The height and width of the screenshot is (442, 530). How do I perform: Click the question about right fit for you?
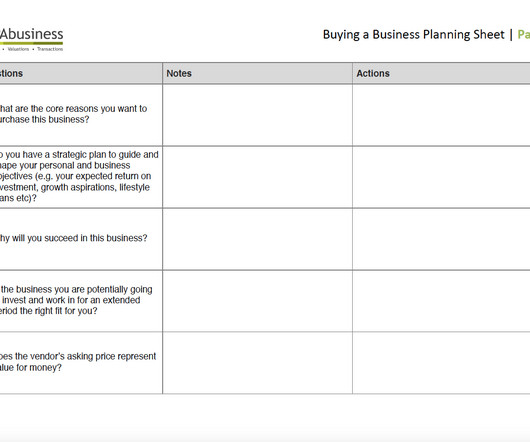pyautogui.click(x=76, y=300)
